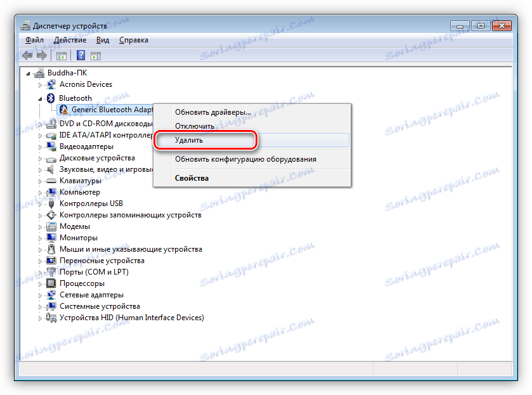Viewport: 532px width, 395px height.
Task: Select the Переносные устройства label
Action: (102, 261)
